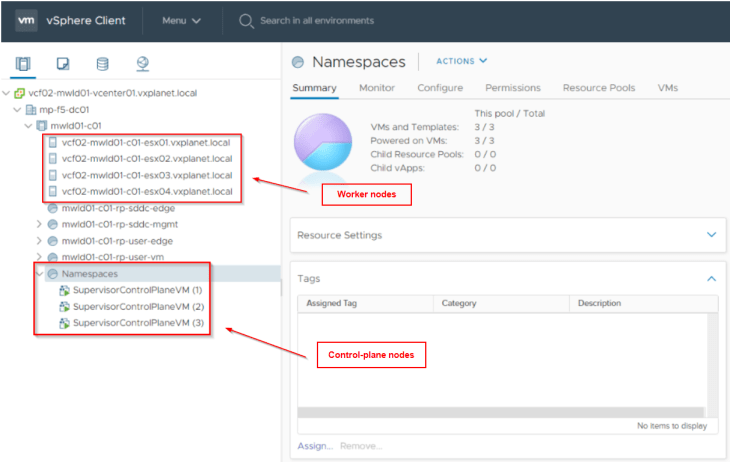This screenshot has width=730, height=462.
Task: Click Namespaces icon in the panel header
Action: coord(298,62)
